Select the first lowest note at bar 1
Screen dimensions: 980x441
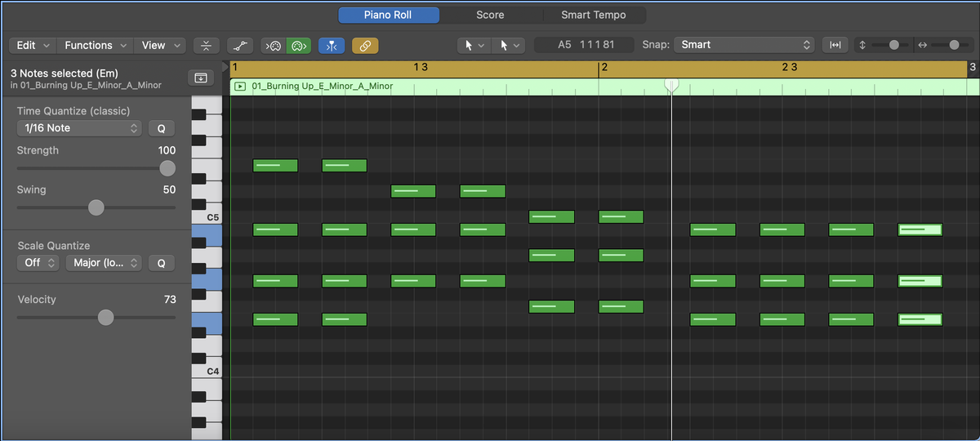(275, 319)
